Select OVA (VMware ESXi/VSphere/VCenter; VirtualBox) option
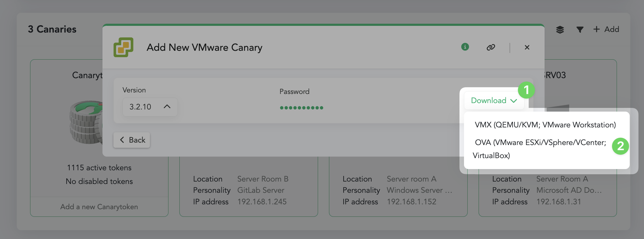This screenshot has width=644, height=239. [x=540, y=149]
